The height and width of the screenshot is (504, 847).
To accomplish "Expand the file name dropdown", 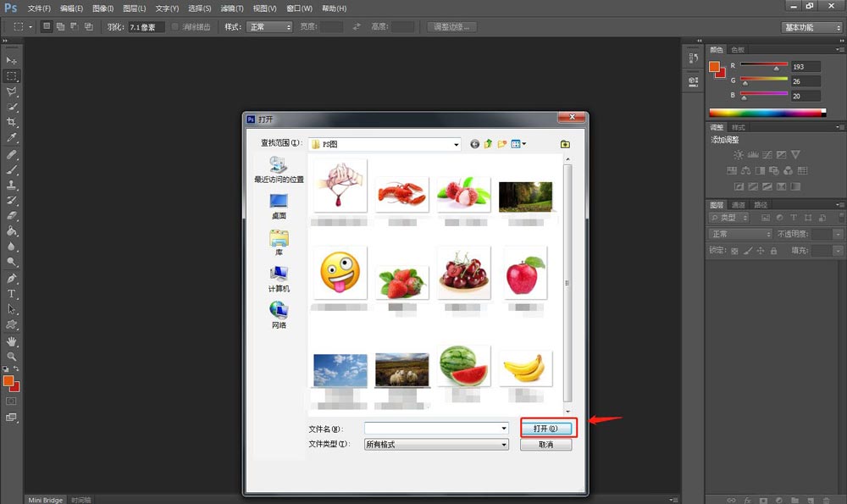I will coord(504,429).
